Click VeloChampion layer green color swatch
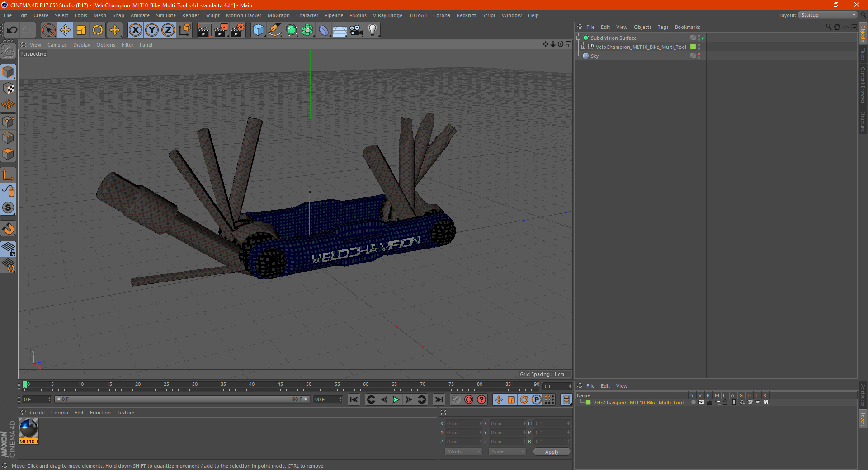Viewport: 868px width, 470px height. coord(588,403)
